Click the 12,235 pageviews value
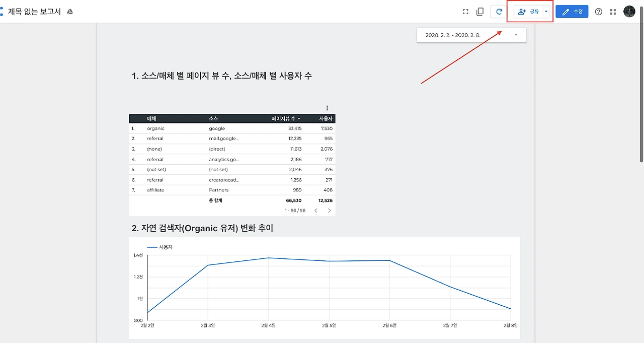Viewport: 644px width, 343px height. tap(295, 139)
